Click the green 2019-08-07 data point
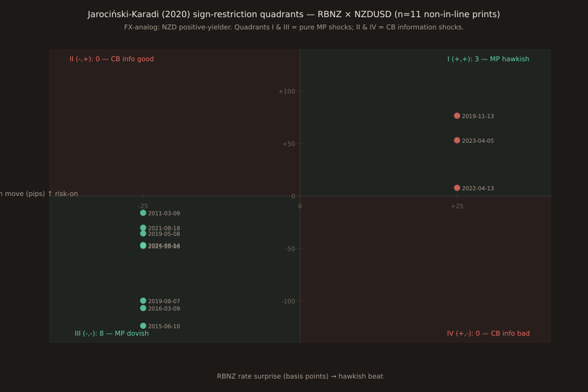The width and height of the screenshot is (588, 392). click(x=143, y=301)
